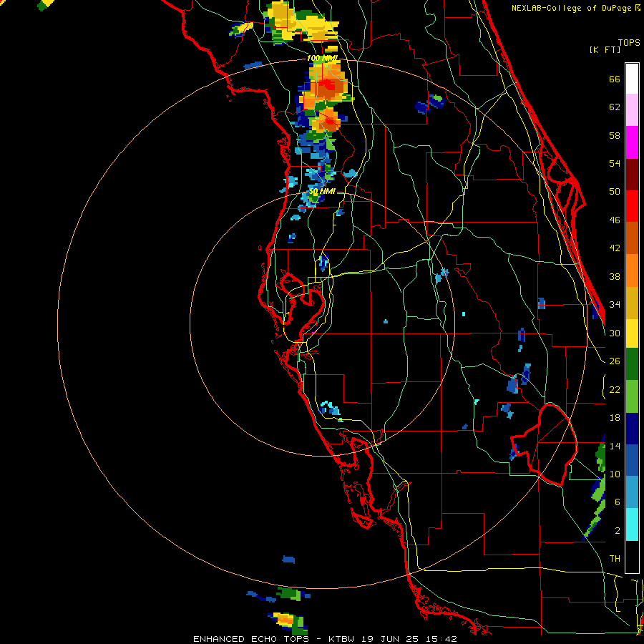Click the 50 NMI range ring label
Viewport: 644px width, 644px height.
323,191
